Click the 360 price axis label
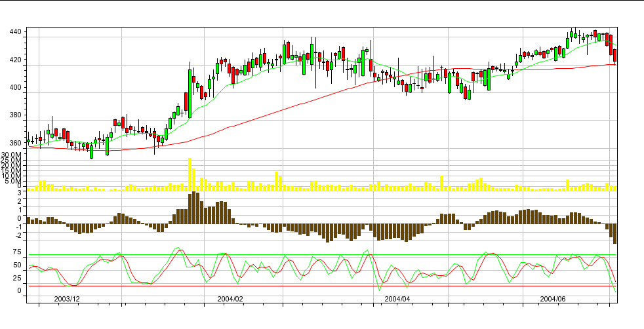 click(16, 143)
